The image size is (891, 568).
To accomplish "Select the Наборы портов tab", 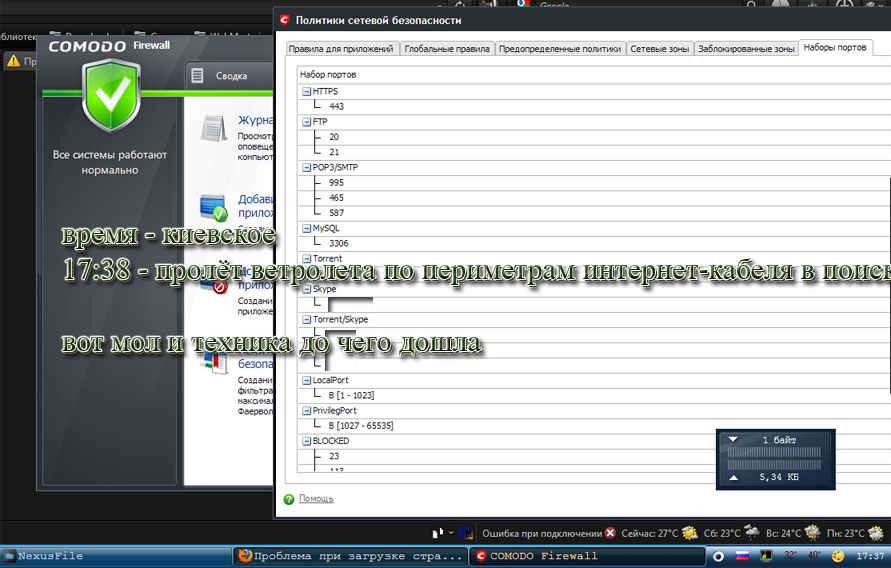I will point(835,48).
